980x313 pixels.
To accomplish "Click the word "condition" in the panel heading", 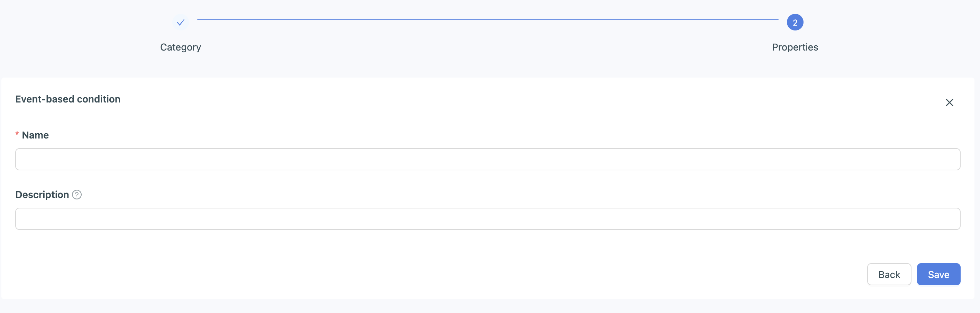I will [99, 99].
